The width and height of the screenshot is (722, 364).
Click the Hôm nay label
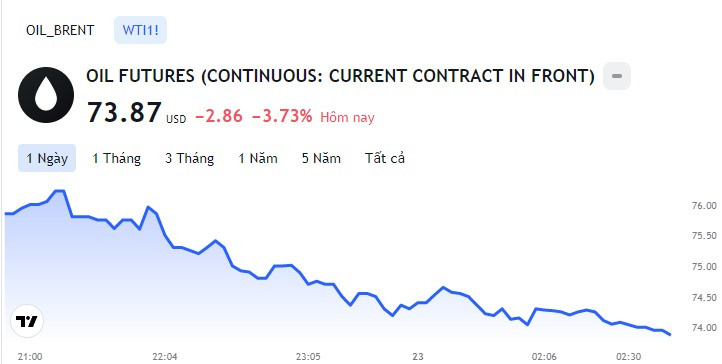coord(348,118)
